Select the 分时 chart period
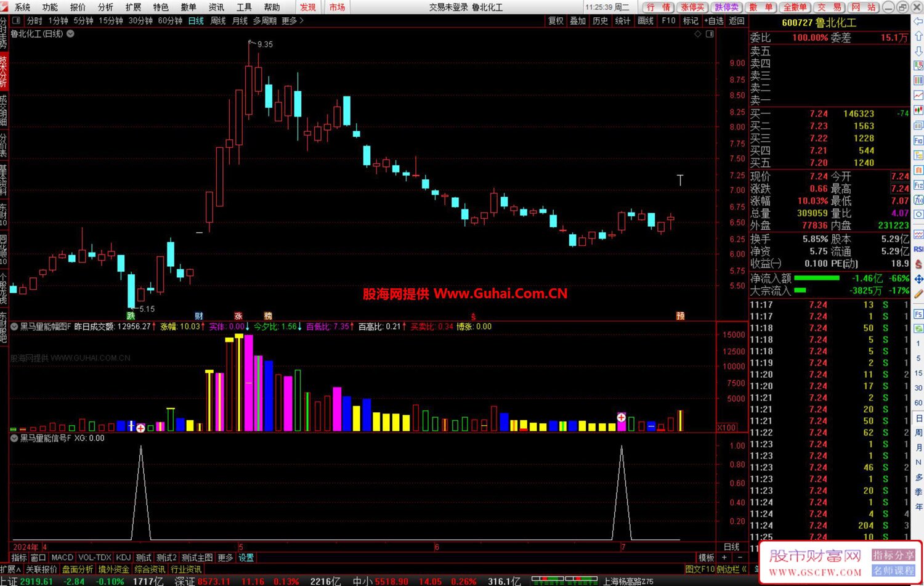Viewport: 924px width, 586px height. coord(35,21)
